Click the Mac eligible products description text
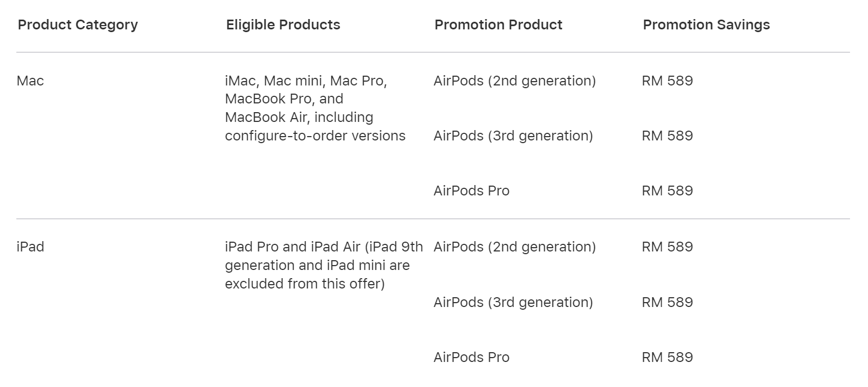Screen dimensions: 868x387 click(315, 108)
